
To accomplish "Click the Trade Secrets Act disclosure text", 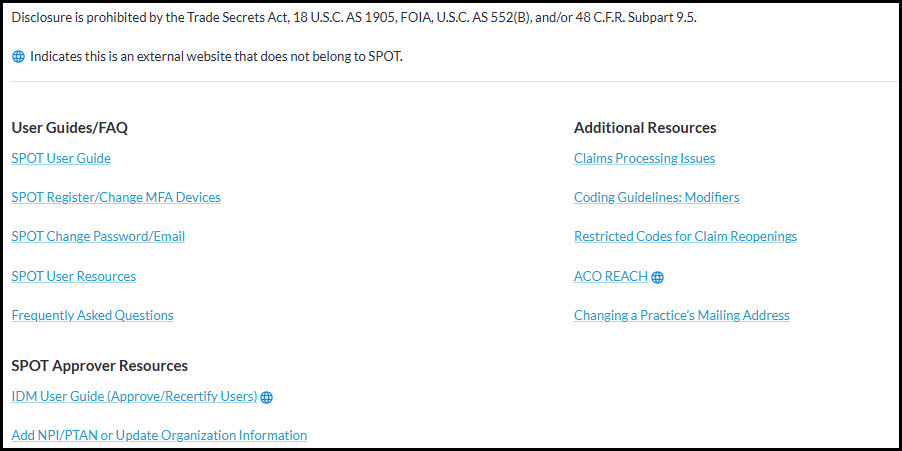I will coord(354,19).
